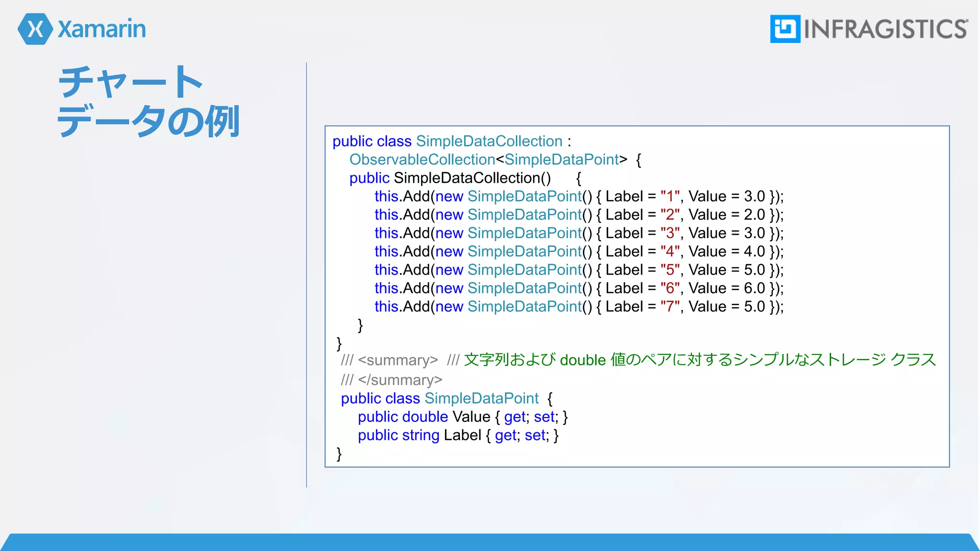Click 'public string Label { get; set; }'

458,435
